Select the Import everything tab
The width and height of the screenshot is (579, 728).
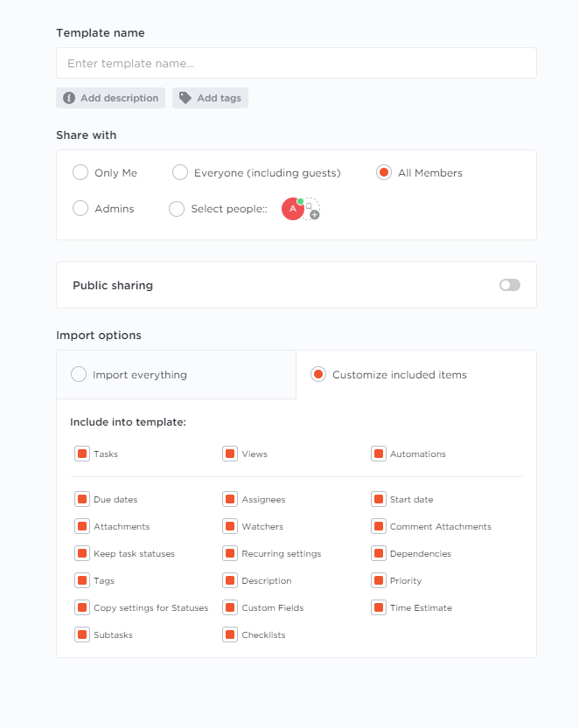(x=176, y=375)
